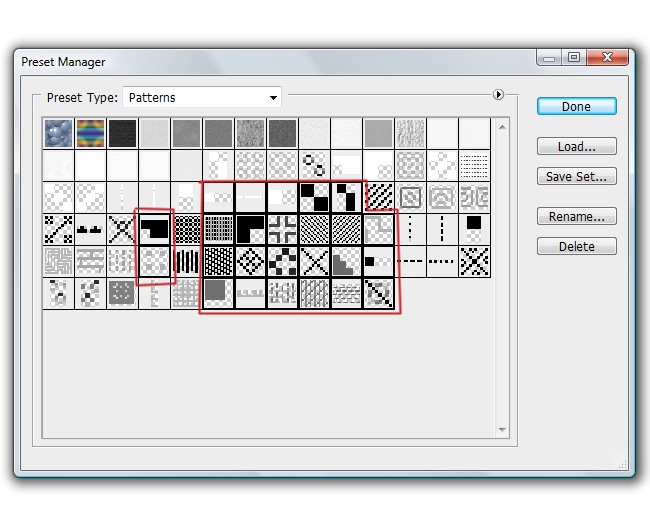The height and width of the screenshot is (520, 650).
Task: Open the Preset Type dropdown
Action: 201,97
